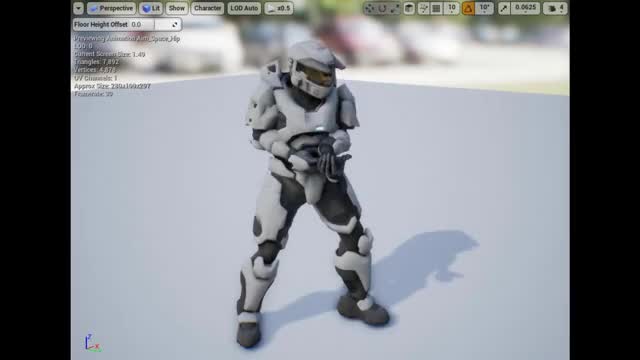Select the rotate transform tool icon
The image size is (640, 360).
(x=382, y=9)
